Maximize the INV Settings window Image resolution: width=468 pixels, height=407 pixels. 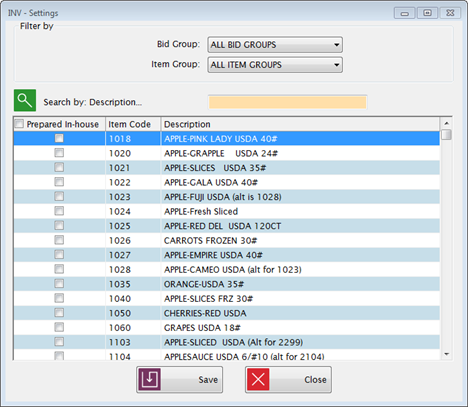(427, 13)
